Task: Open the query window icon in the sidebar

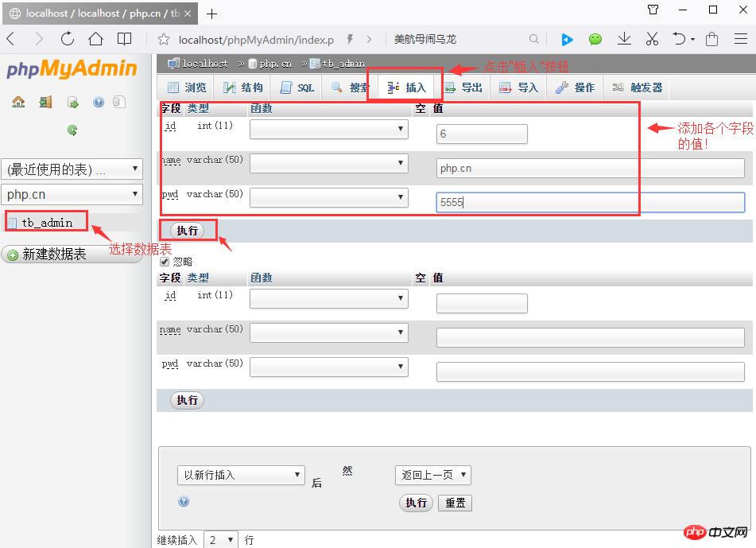Action: (x=73, y=103)
